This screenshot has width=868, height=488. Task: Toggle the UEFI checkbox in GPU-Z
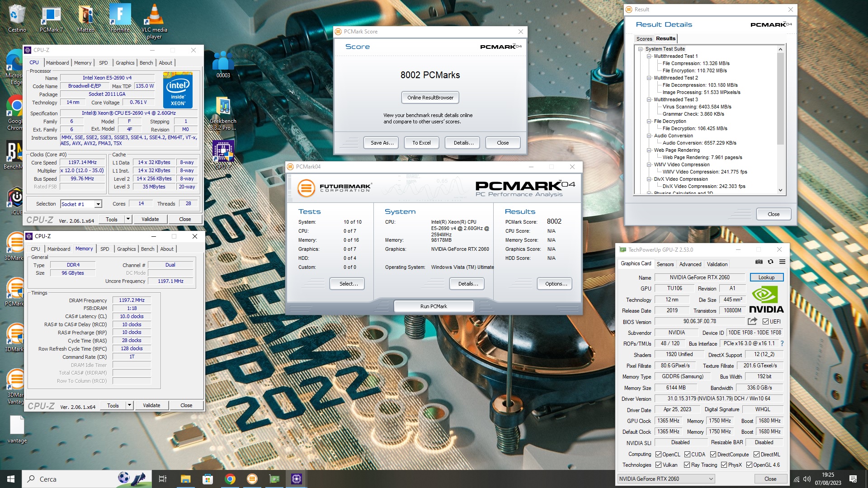(x=765, y=322)
